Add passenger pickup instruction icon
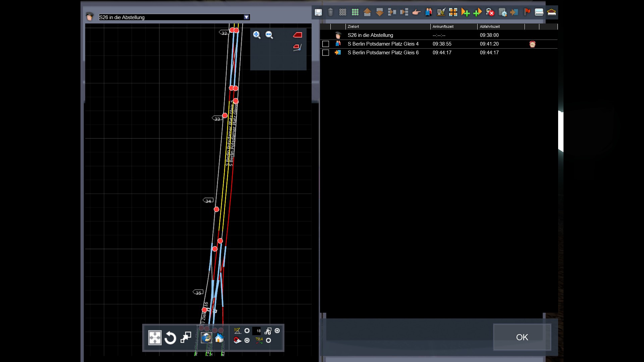644x362 pixels. tap(429, 12)
